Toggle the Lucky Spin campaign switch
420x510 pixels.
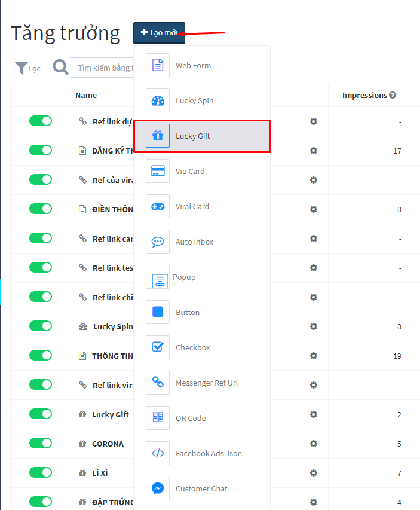pos(41,326)
